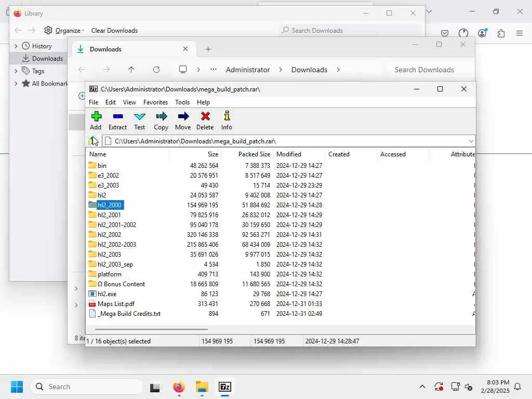This screenshot has height=399, width=532.
Task: Expand Tags in Library sidebar
Action: point(16,71)
